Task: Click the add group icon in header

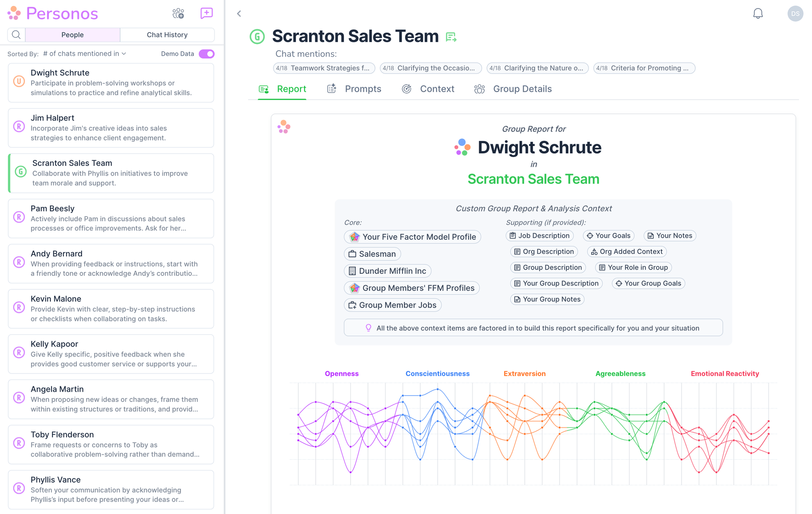Action: tap(178, 14)
